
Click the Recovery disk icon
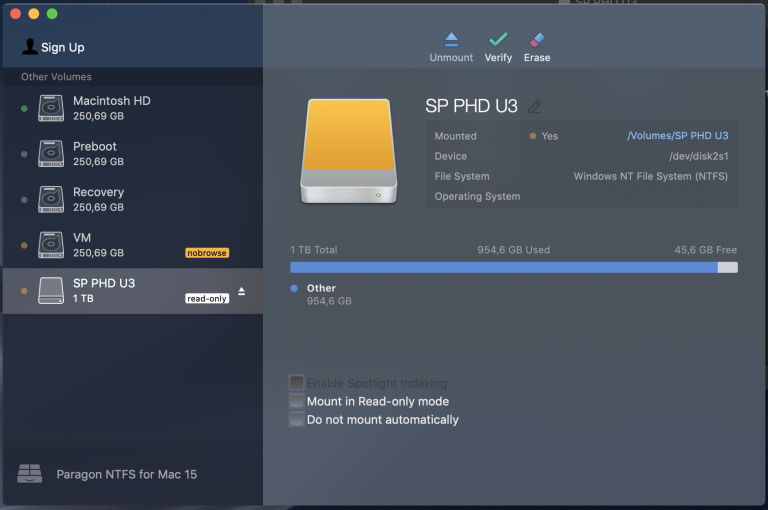tap(51, 199)
